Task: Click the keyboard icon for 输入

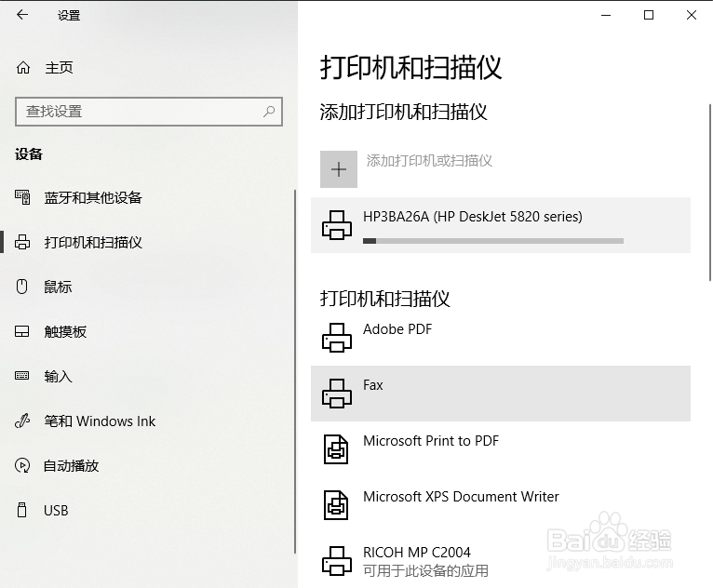Action: tap(21, 376)
